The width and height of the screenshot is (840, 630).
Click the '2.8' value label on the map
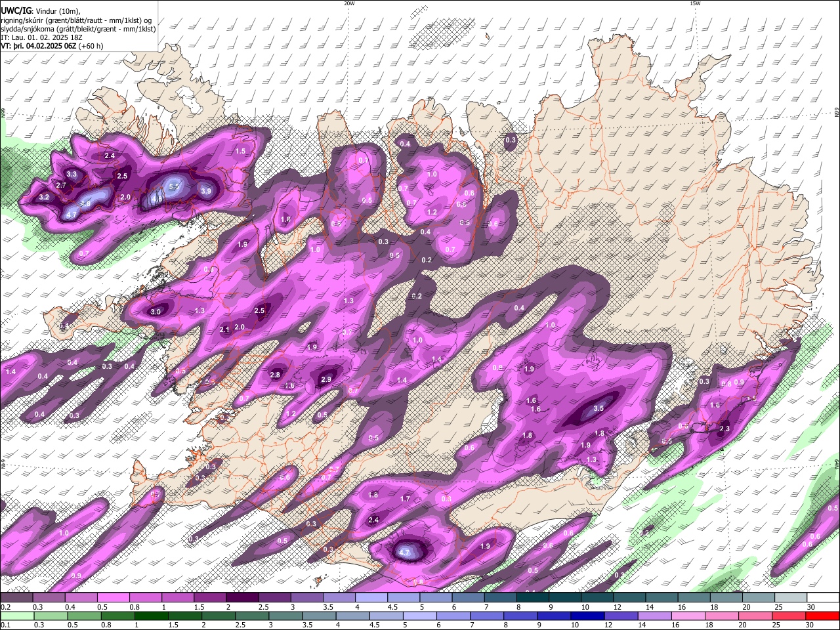click(275, 375)
